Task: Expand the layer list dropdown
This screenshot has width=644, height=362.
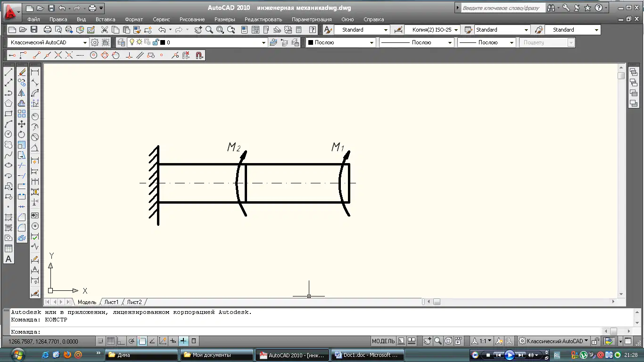Action: tap(264, 42)
